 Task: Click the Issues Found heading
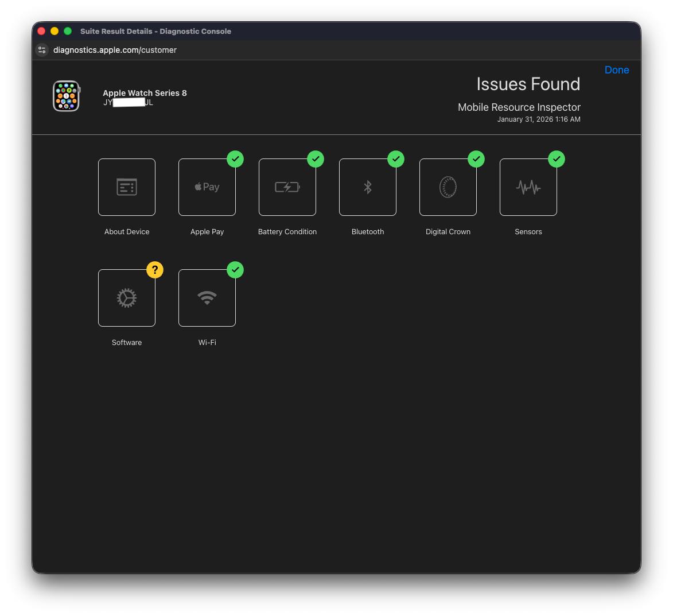pyautogui.click(x=528, y=84)
